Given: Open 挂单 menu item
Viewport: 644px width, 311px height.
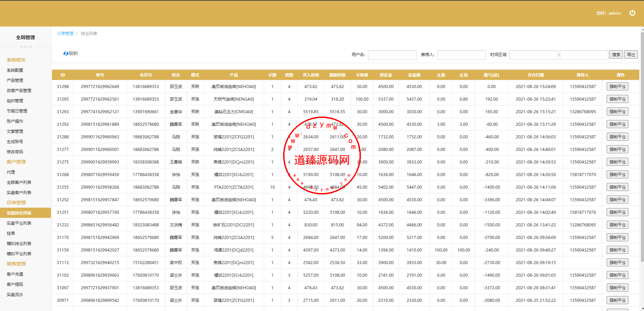Looking at the screenshot, I should pos(11,234).
